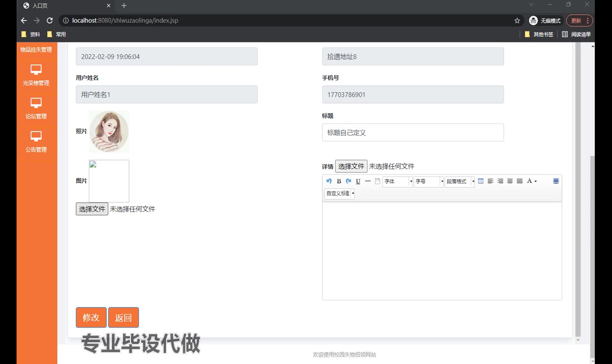Viewport: 612px width, 364px height.
Task: Toggle bold formatting in editor toolbar
Action: pos(339,181)
